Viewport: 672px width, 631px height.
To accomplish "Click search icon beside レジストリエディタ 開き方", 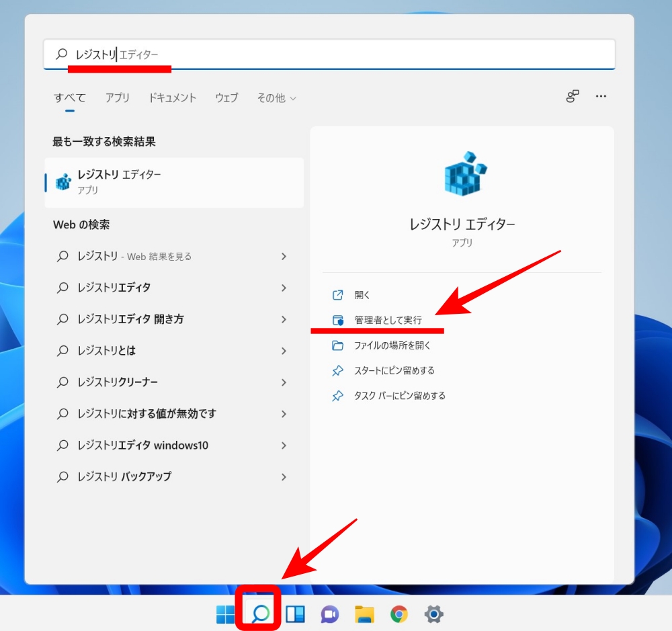I will click(x=62, y=319).
